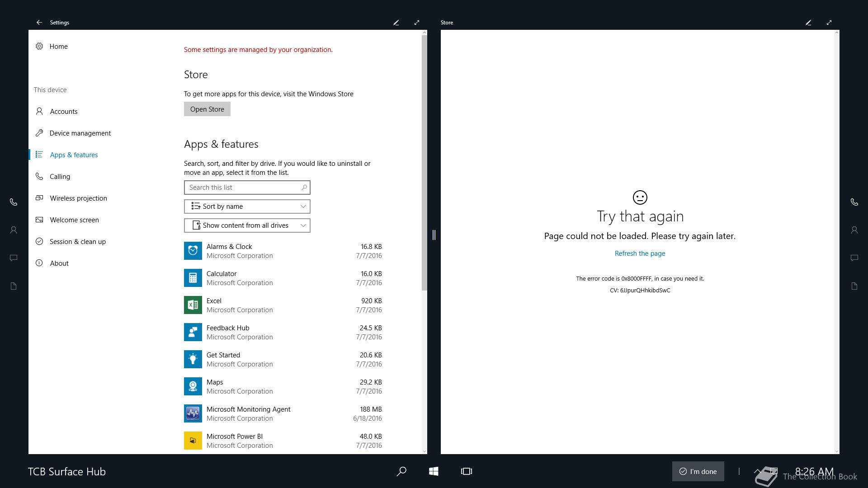The image size is (868, 488).
Task: Click the TCB Surface Hub label
Action: pyautogui.click(x=67, y=472)
